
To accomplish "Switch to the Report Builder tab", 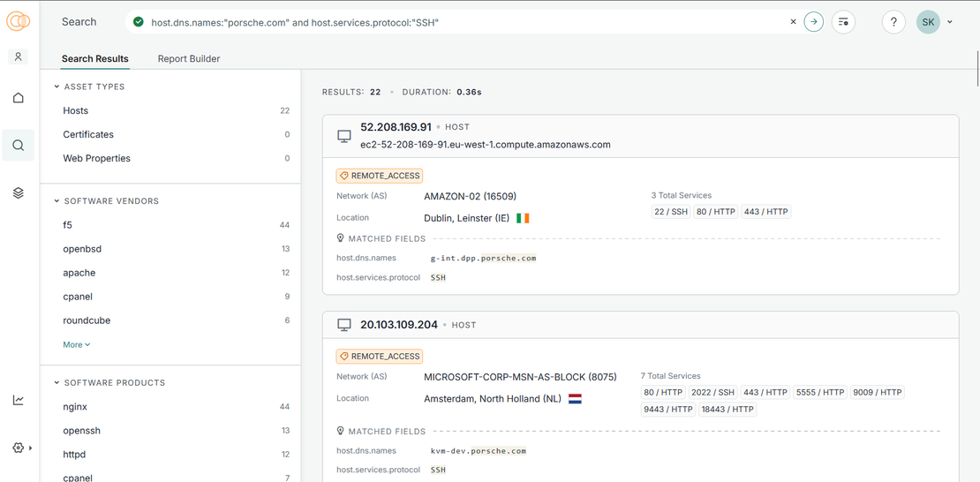I will click(189, 59).
